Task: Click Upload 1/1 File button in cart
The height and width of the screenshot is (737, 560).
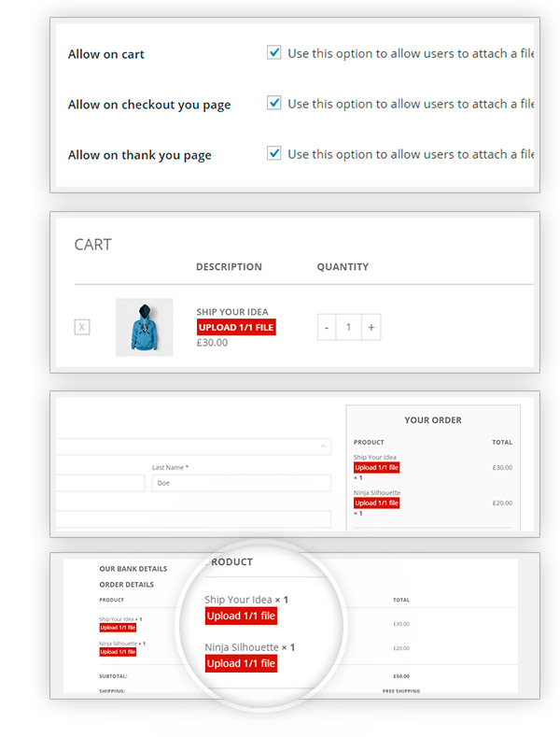Action: pos(236,327)
